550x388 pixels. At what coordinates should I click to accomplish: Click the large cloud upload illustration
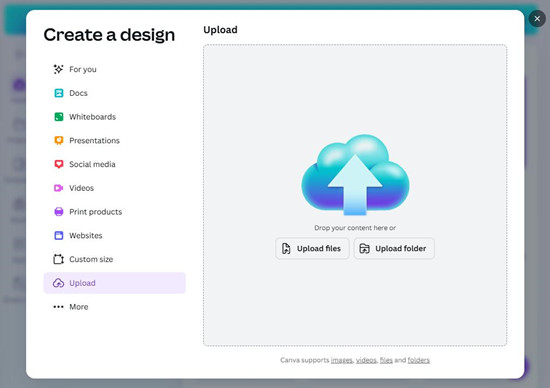355,175
